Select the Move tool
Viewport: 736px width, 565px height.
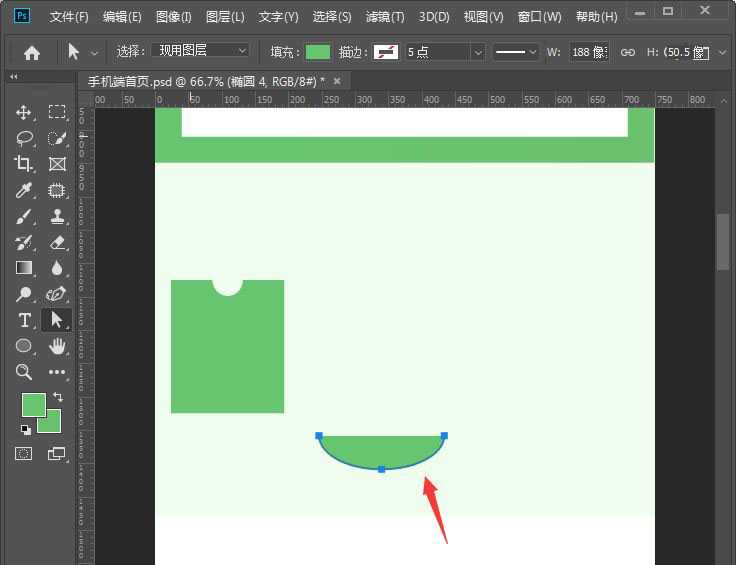click(x=24, y=112)
